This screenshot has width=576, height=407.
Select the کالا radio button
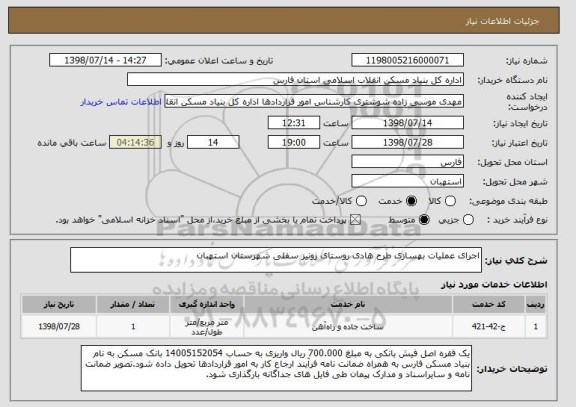(x=450, y=201)
